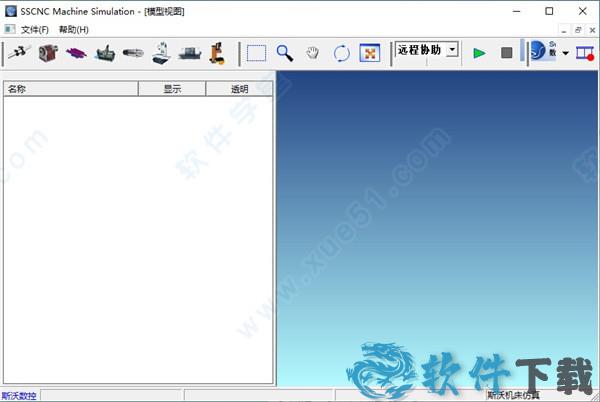Select the orange machine icon in toolbar

point(217,53)
